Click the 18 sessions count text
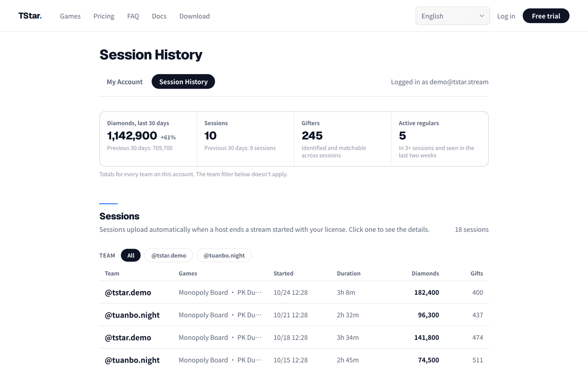 coord(472,229)
